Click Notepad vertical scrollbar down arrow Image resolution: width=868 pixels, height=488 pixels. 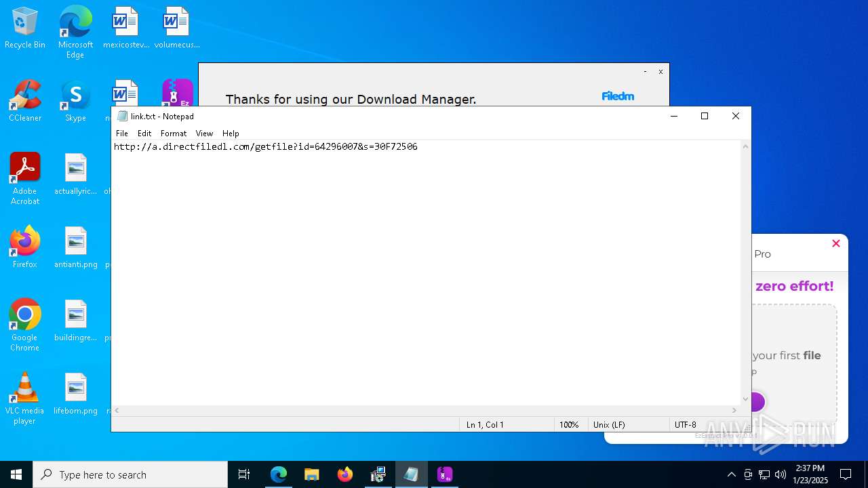[745, 399]
